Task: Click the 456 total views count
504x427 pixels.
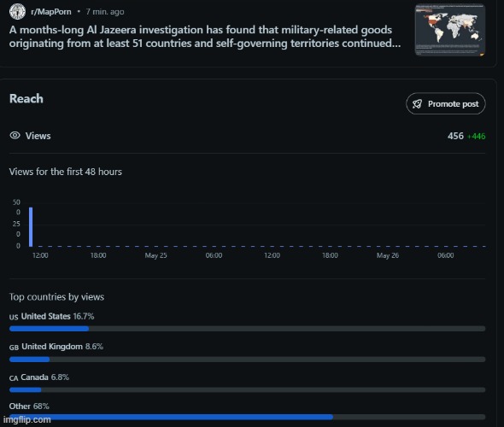Action: tap(455, 136)
